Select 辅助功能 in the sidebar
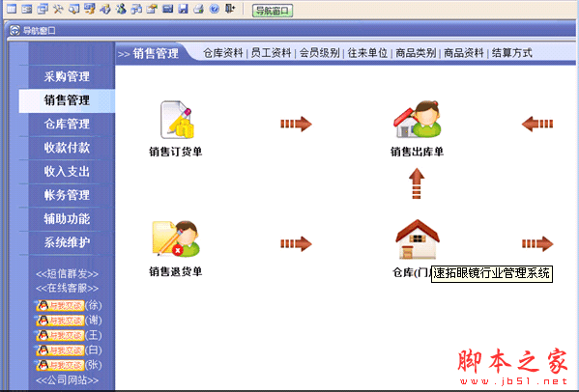Viewport: 579px width, 392px height. [x=68, y=218]
